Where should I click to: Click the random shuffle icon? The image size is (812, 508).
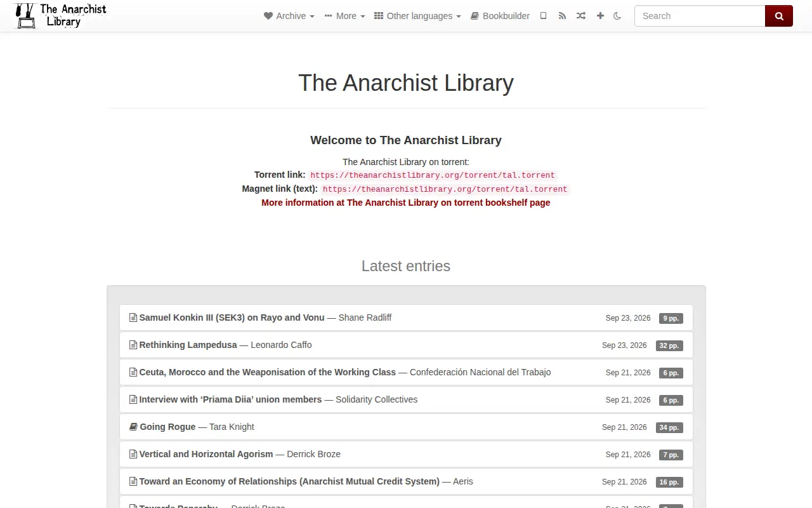[581, 16]
